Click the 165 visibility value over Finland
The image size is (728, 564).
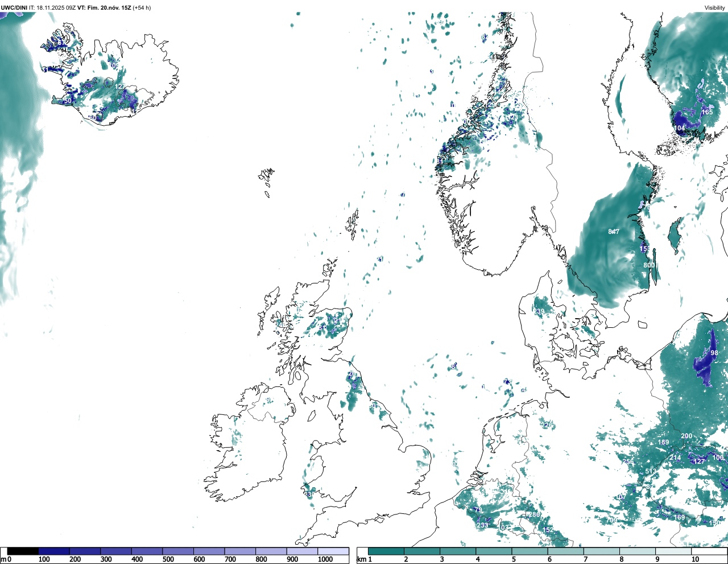707,112
